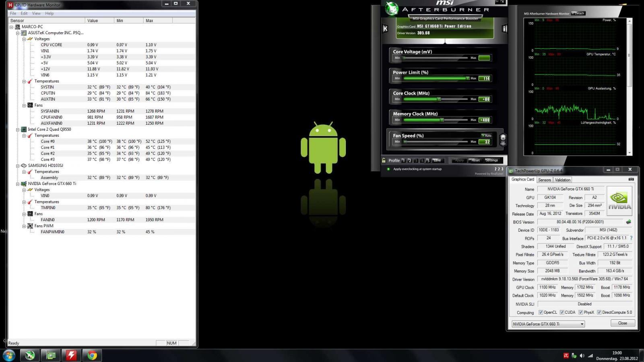
Task: Open the Windows Start orb
Action: (9, 355)
